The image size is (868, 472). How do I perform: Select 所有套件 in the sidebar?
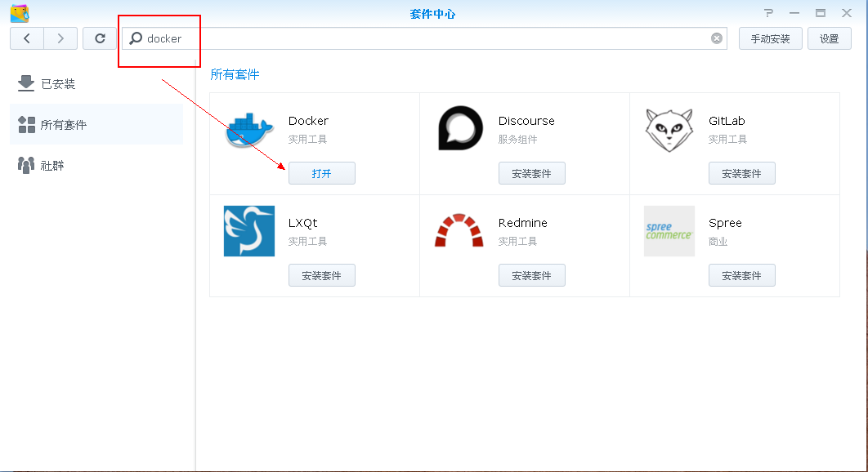(x=96, y=124)
